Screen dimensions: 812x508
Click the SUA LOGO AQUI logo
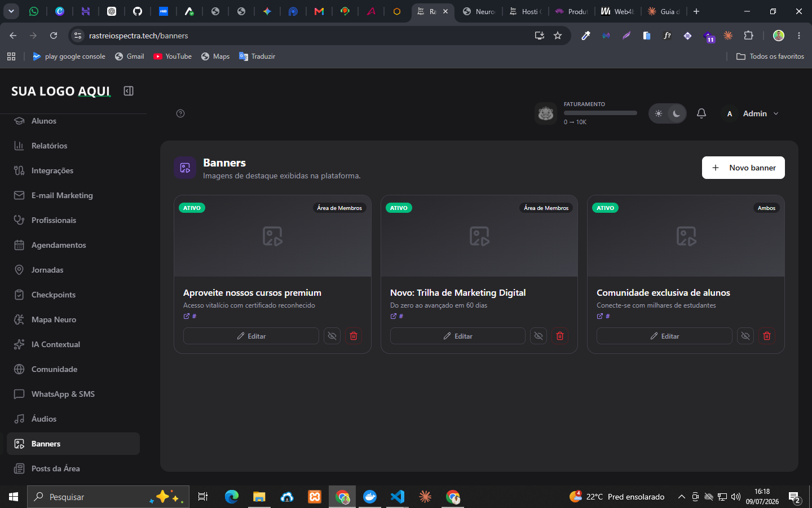point(61,91)
